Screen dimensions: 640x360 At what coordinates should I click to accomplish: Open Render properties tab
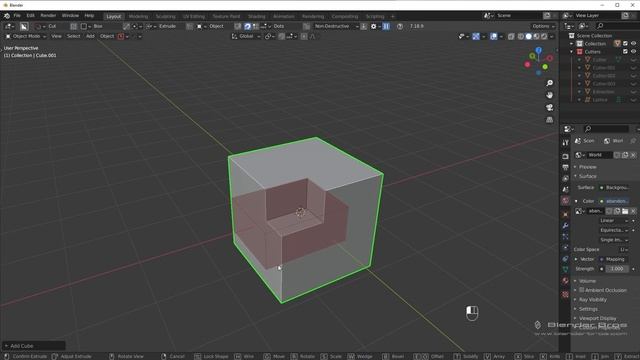pyautogui.click(x=565, y=156)
